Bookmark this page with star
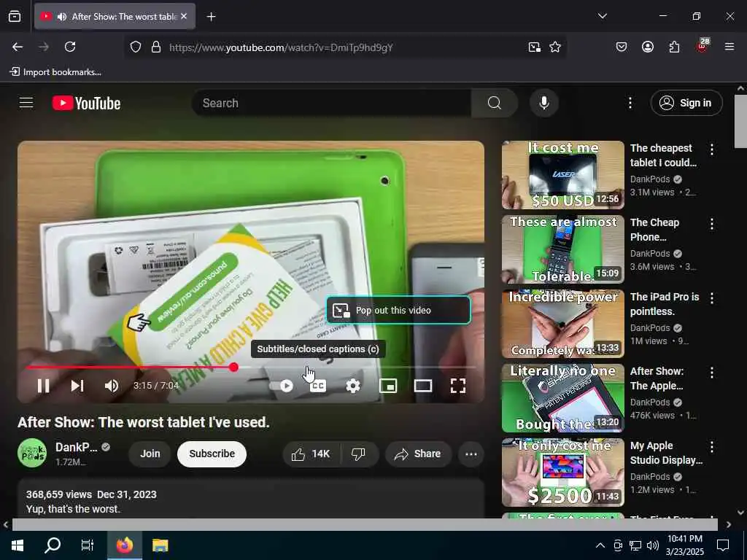The width and height of the screenshot is (747, 560). tap(555, 47)
